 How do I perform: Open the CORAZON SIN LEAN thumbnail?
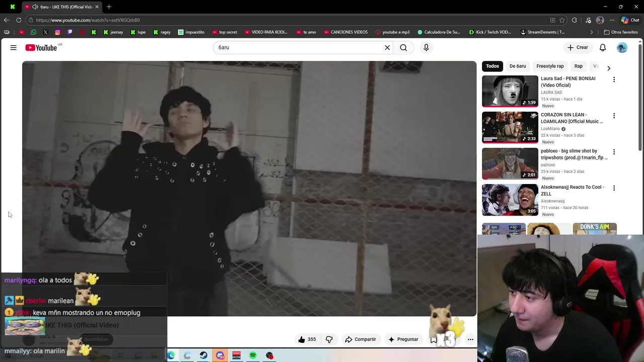[510, 127]
